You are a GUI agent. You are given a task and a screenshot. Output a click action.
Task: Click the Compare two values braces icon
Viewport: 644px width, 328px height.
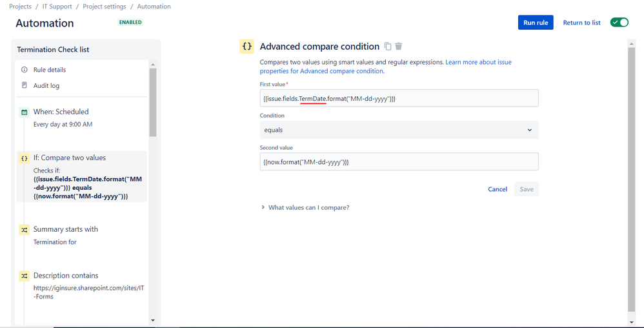click(x=25, y=158)
